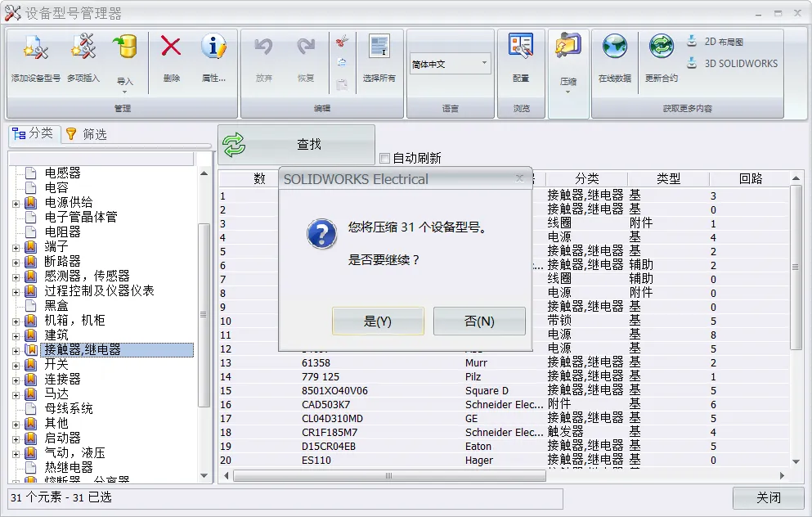Expand the 电源供给 tree node

point(16,204)
